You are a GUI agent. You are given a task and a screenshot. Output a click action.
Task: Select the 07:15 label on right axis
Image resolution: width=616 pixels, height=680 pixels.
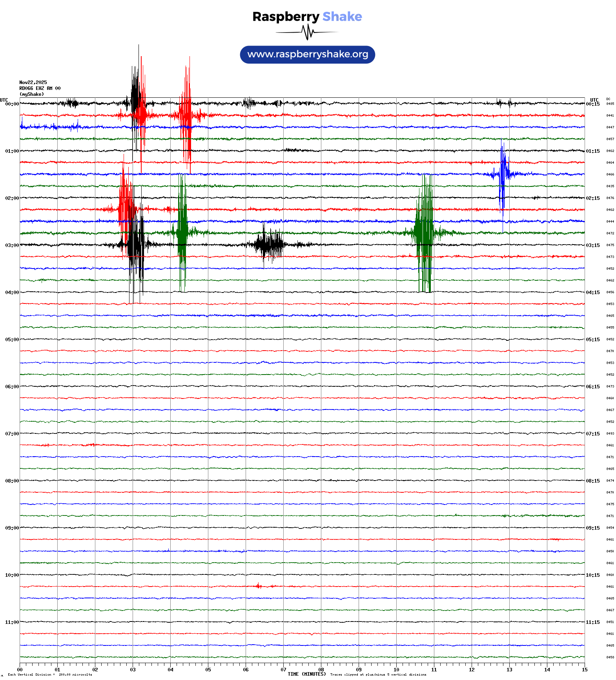[592, 434]
